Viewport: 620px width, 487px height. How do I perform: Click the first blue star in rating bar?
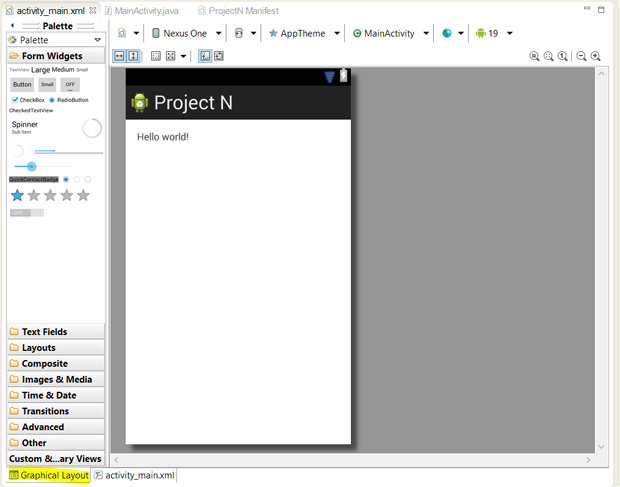(x=17, y=195)
